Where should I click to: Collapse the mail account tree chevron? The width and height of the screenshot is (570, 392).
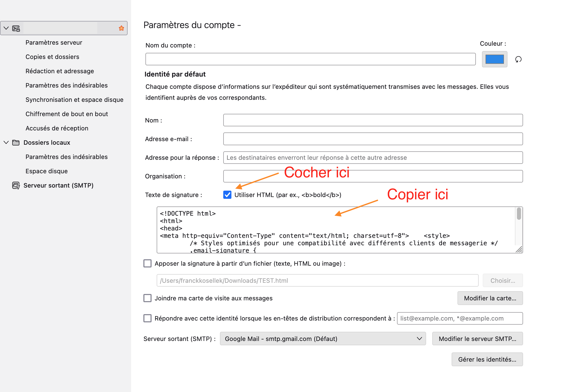[x=6, y=28]
